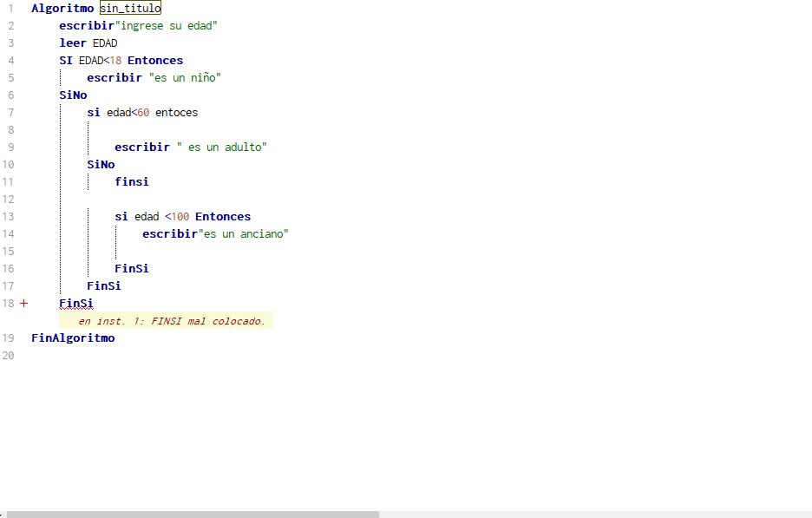Screen dimensions: 812x518
Task: Click the plus marker beside line 18
Action: pyautogui.click(x=23, y=304)
